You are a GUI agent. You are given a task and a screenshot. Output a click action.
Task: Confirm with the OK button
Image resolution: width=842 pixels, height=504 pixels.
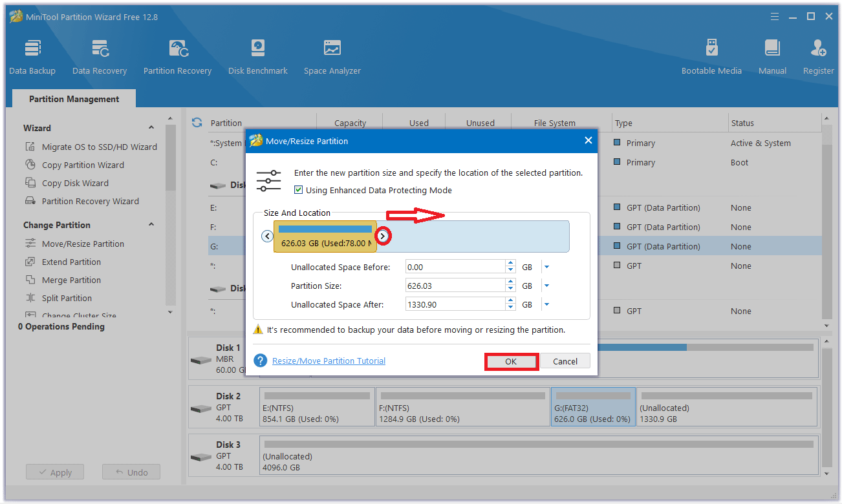[x=511, y=361]
